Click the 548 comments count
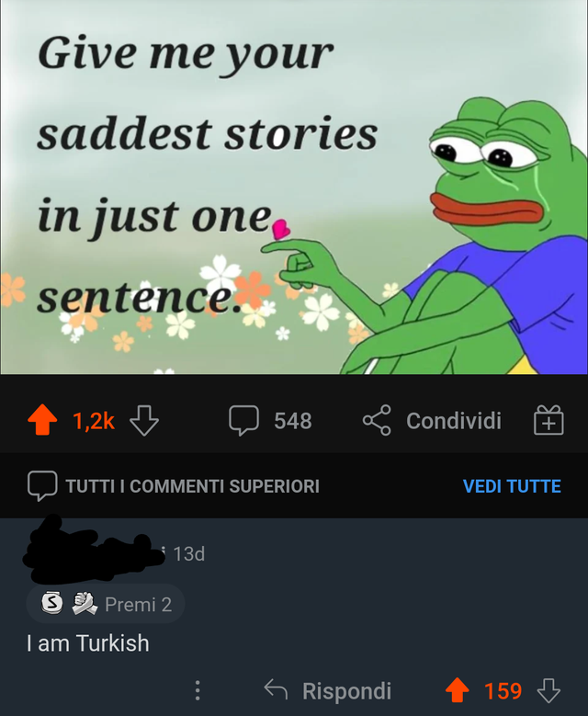Viewport: 588px width, 716px height. click(x=293, y=421)
